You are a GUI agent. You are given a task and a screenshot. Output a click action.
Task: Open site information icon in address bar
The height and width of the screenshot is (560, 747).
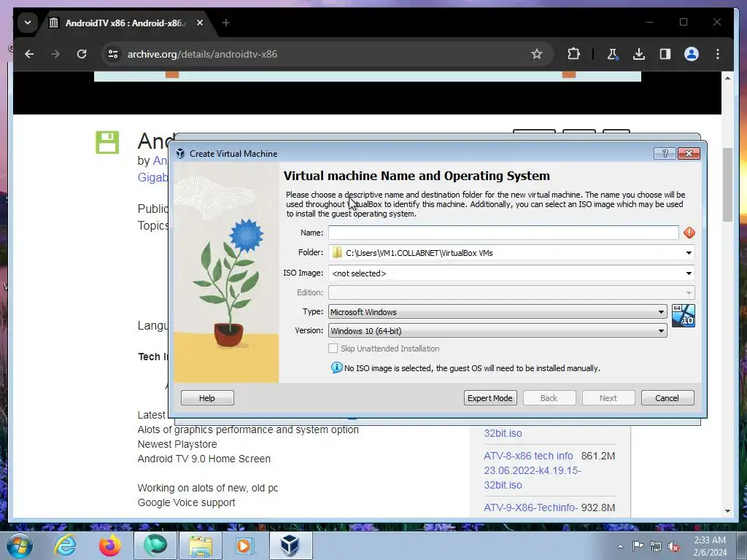tap(113, 54)
